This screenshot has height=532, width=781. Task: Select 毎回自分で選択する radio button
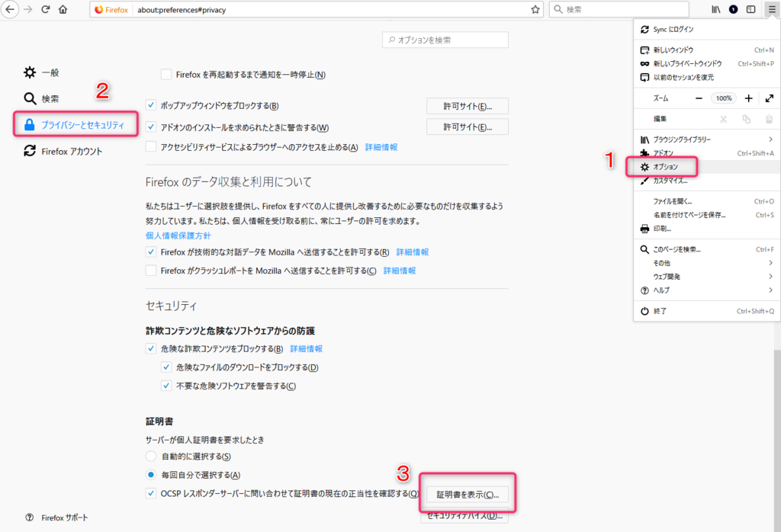pyautogui.click(x=151, y=475)
